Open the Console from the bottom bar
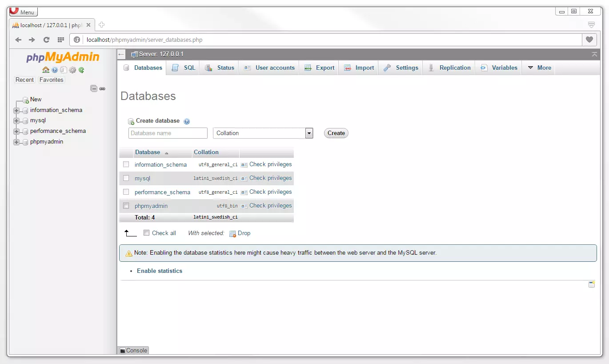Viewport: 609px width, 364px height. coord(132,350)
